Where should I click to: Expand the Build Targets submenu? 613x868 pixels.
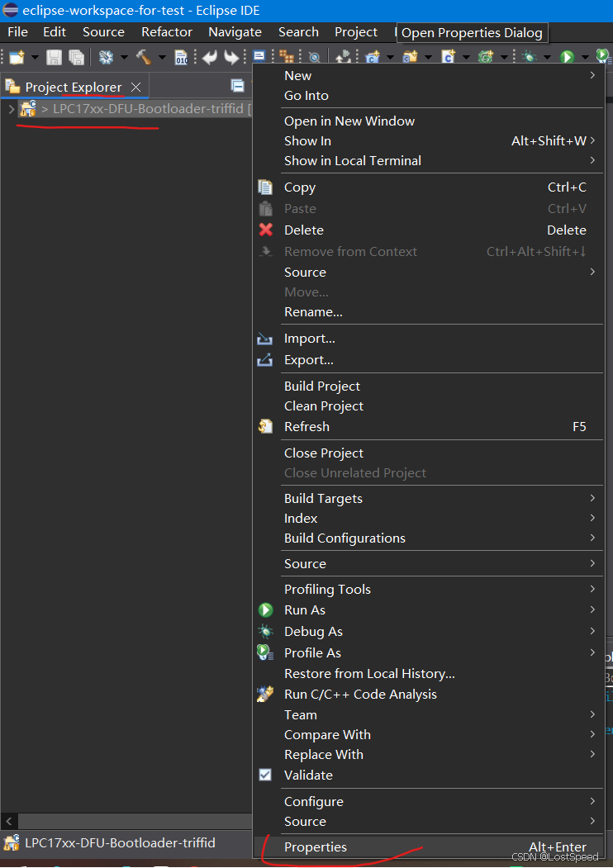(428, 498)
